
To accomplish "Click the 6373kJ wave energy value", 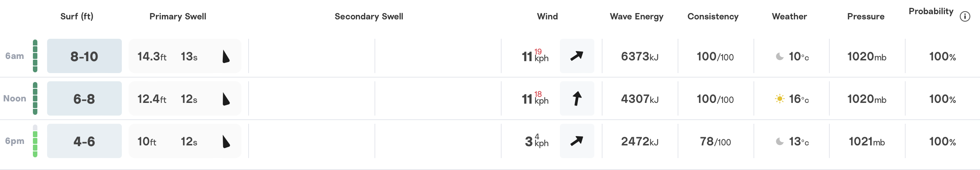I will 640,56.
